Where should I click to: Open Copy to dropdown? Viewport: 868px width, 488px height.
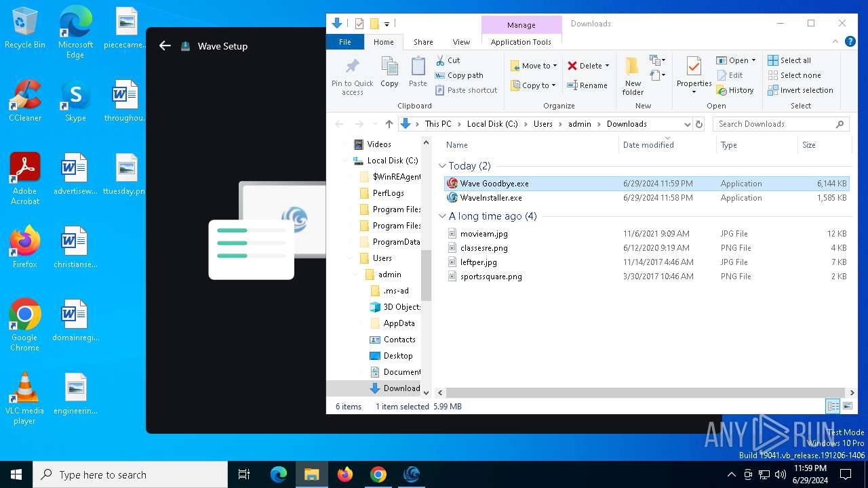click(534, 85)
